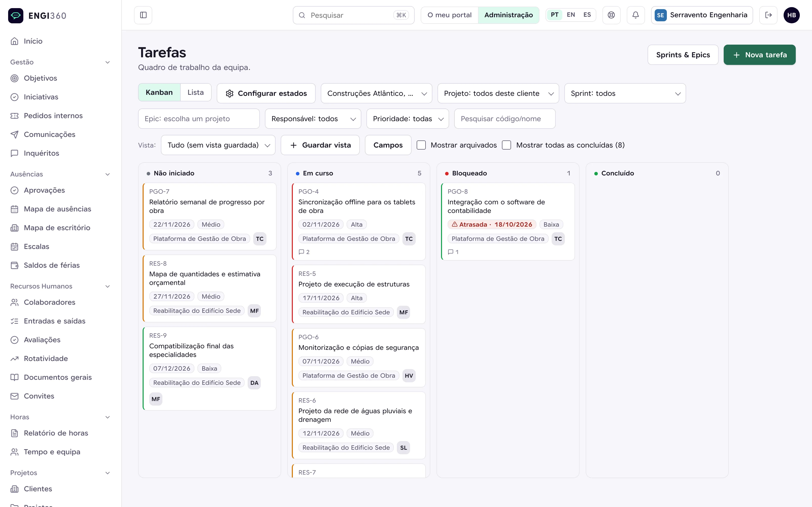This screenshot has height=507, width=812.
Task: Switch to the Lista tab
Action: 196,92
